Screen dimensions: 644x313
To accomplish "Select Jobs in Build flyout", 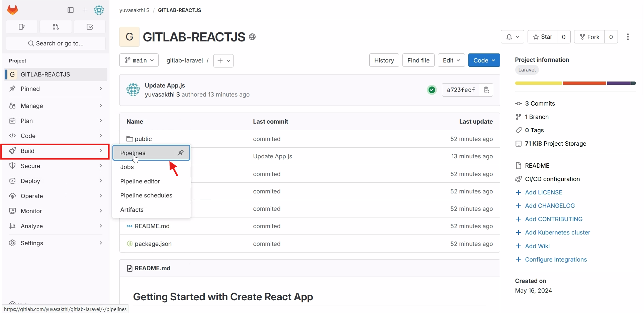I will 151,167.
